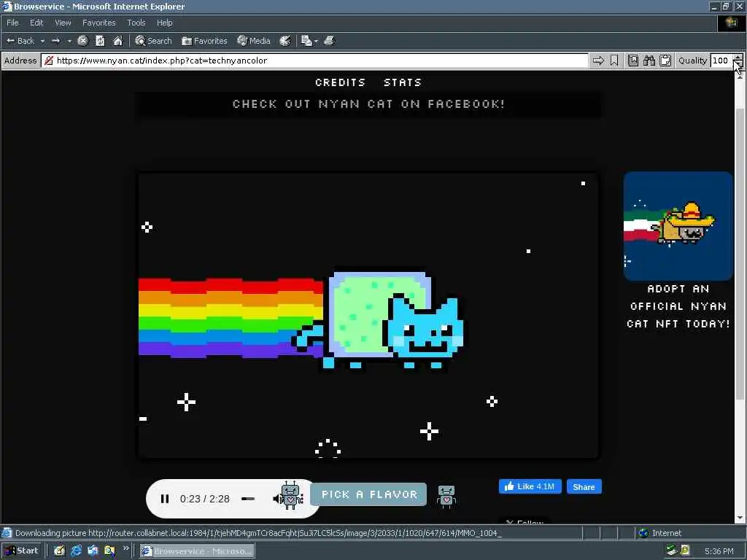The height and width of the screenshot is (560, 747).
Task: Open the Tools menu
Action: point(136,23)
